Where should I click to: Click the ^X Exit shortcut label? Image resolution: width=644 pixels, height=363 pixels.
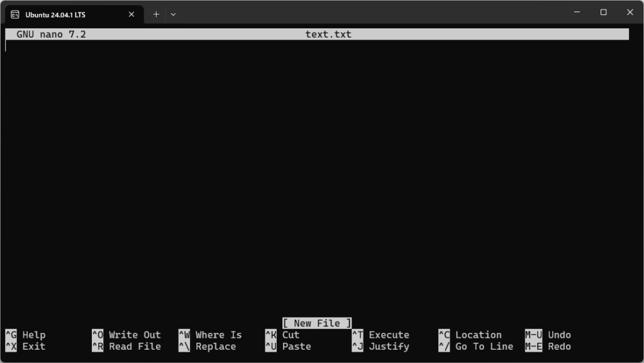coord(26,346)
